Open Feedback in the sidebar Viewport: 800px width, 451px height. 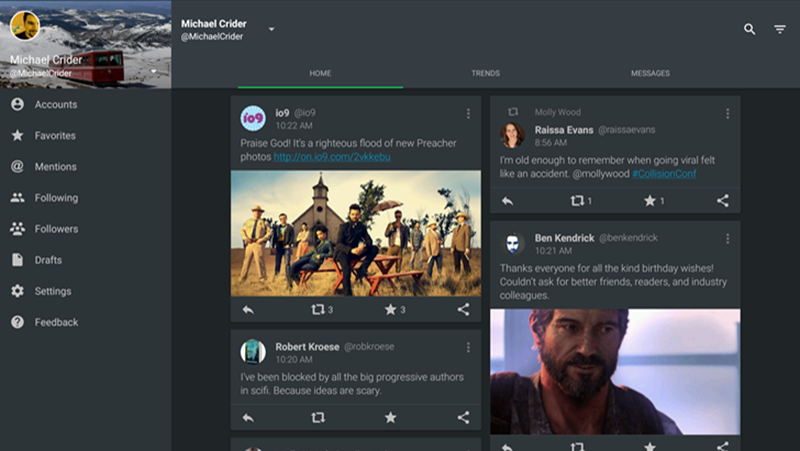86,322
